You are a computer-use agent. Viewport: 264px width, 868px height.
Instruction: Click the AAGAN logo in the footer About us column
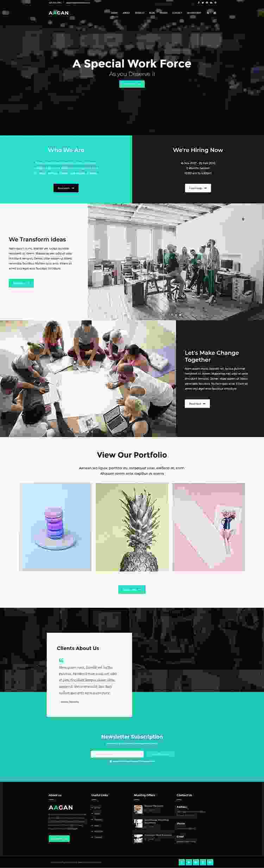(x=61, y=807)
